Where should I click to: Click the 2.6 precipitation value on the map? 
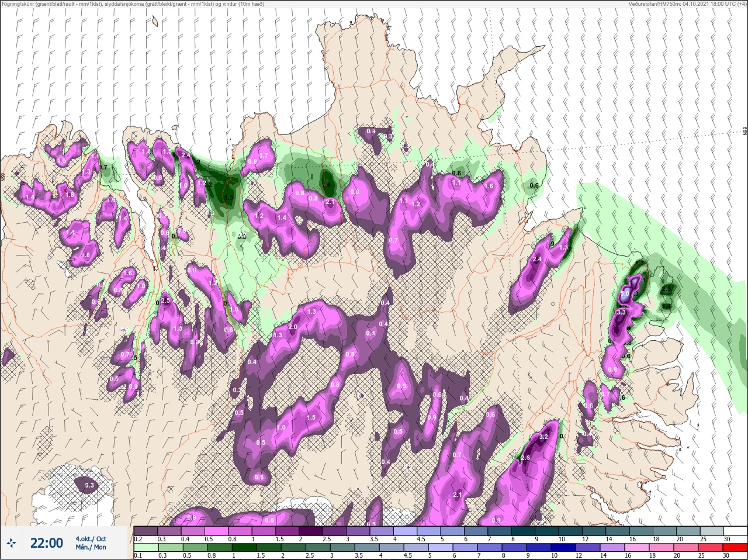[525, 458]
